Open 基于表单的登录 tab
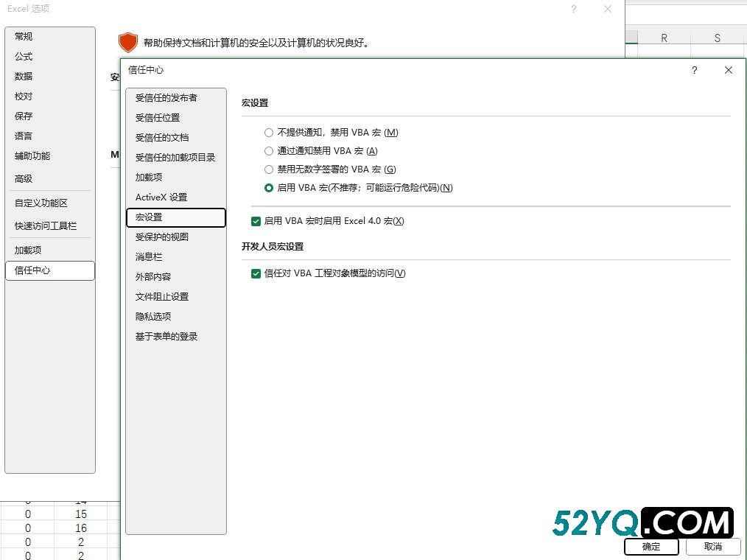The width and height of the screenshot is (747, 560). tap(176, 337)
